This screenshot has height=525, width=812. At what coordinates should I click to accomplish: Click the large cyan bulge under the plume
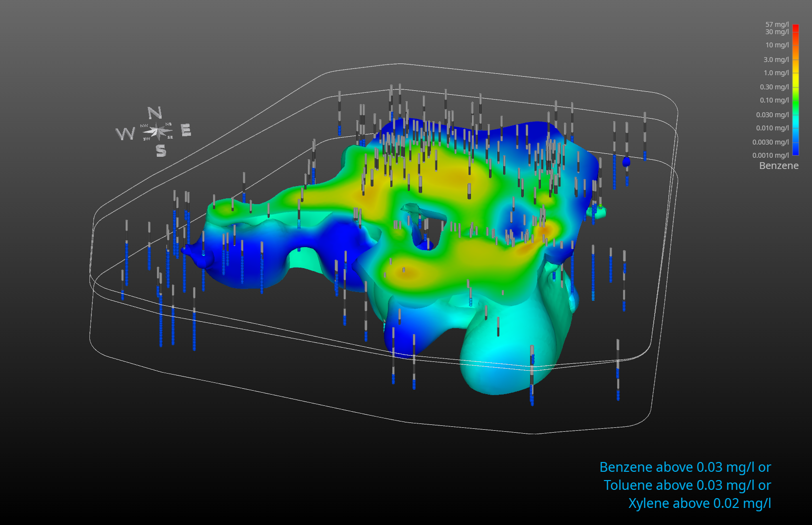(508, 347)
